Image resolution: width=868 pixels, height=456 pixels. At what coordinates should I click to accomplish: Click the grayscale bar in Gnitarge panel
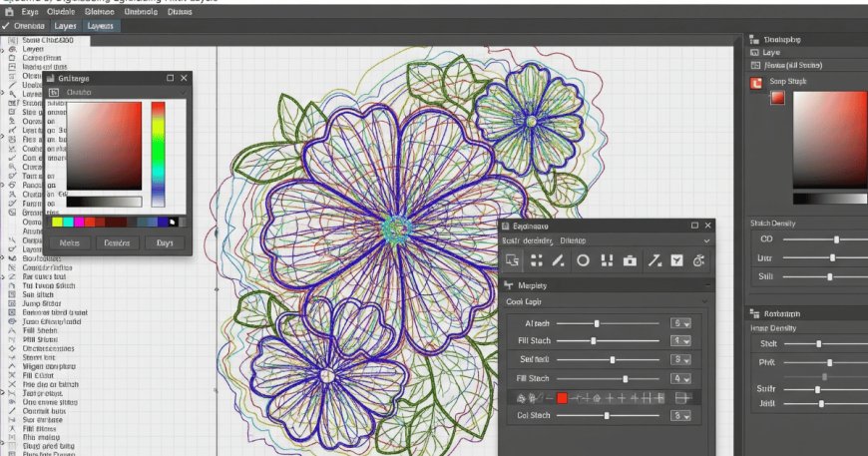click(104, 202)
